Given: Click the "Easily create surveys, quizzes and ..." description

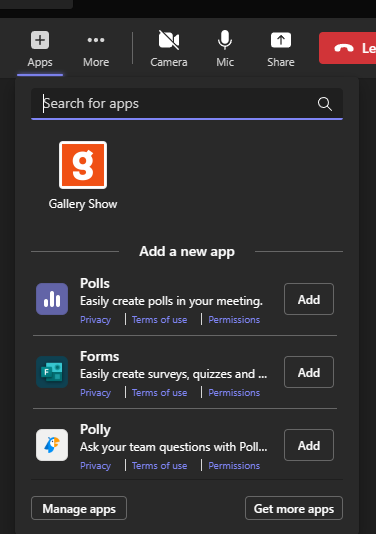Looking at the screenshot, I should pos(173,374).
